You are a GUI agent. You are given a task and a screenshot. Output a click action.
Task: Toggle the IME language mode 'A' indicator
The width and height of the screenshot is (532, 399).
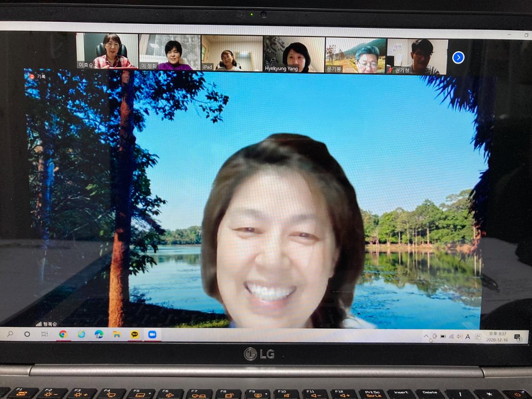(x=468, y=336)
